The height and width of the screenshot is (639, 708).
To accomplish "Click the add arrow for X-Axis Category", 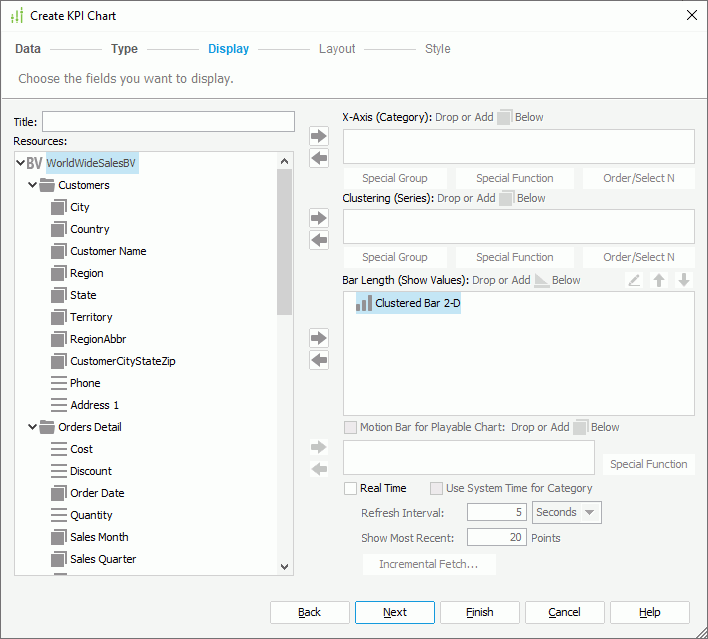I will pyautogui.click(x=319, y=136).
